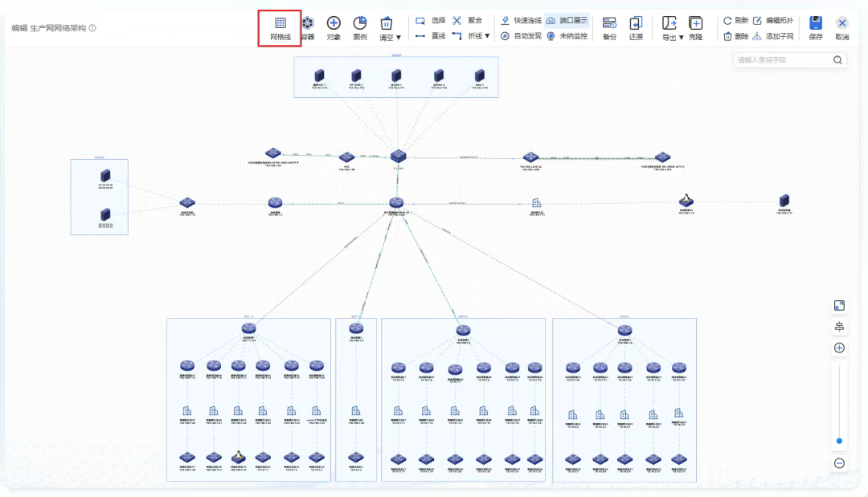
Task: Click the 克隆 clone icon
Action: [695, 27]
